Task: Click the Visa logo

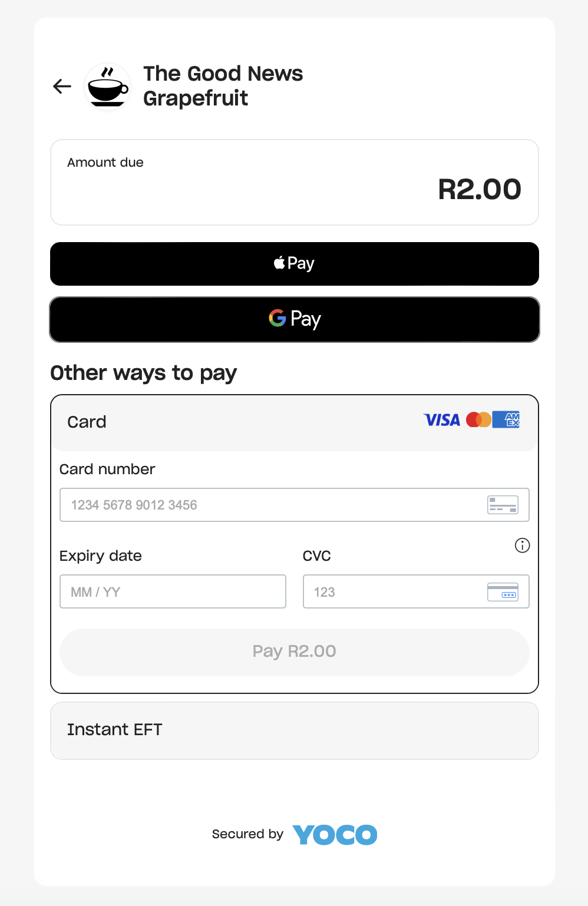Action: (442, 420)
